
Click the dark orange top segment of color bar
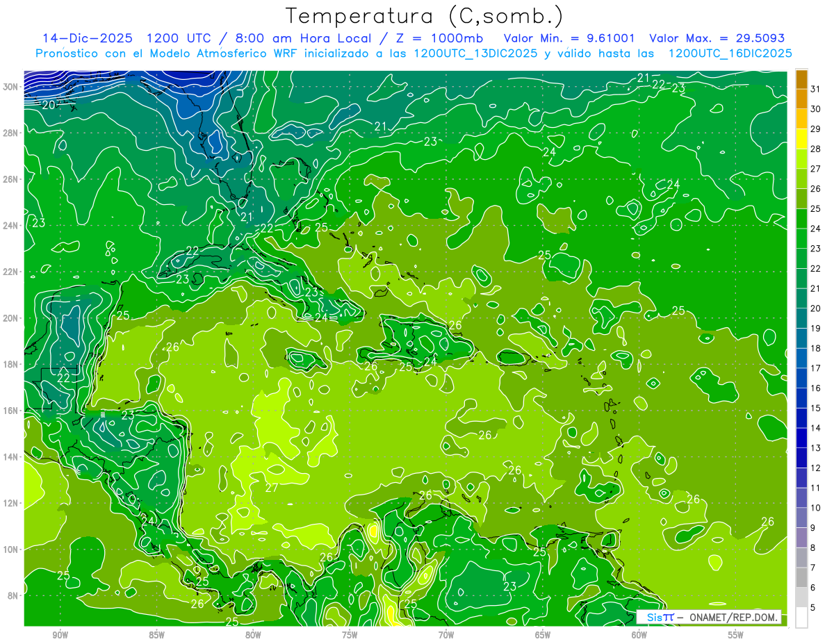pyautogui.click(x=801, y=79)
